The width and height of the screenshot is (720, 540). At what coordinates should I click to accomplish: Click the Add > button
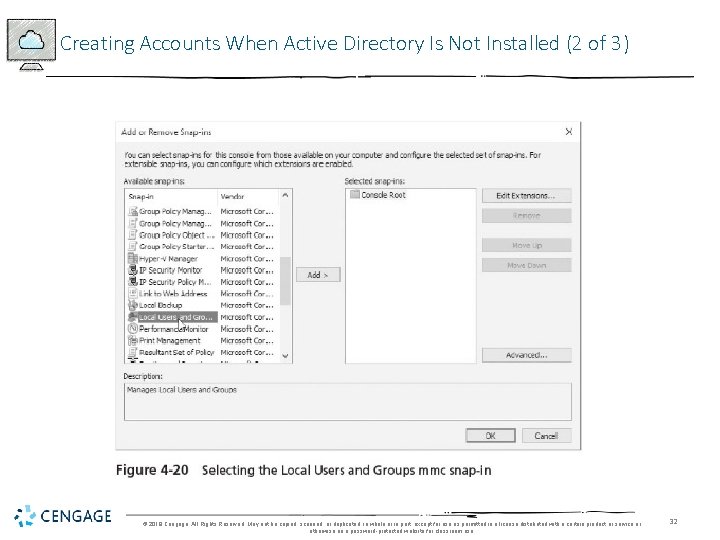tap(318, 275)
